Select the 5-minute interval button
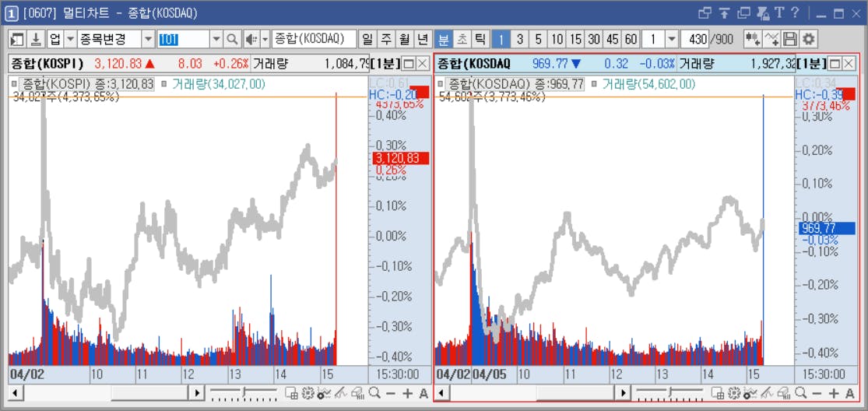This screenshot has height=411, width=868. coord(538,39)
